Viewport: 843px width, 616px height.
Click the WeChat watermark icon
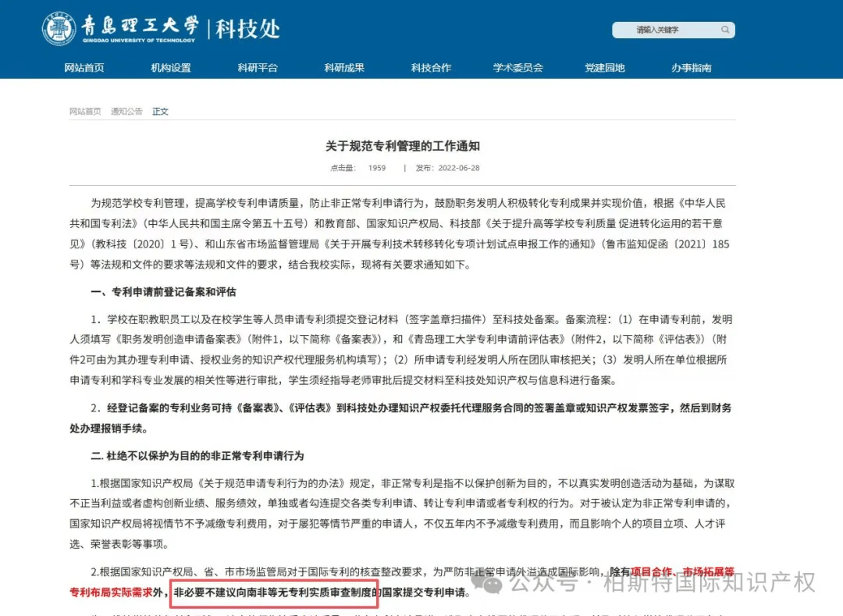[x=488, y=582]
